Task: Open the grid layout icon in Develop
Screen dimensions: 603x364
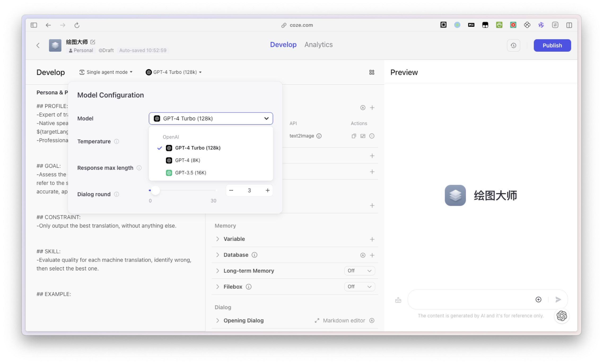Action: click(372, 72)
